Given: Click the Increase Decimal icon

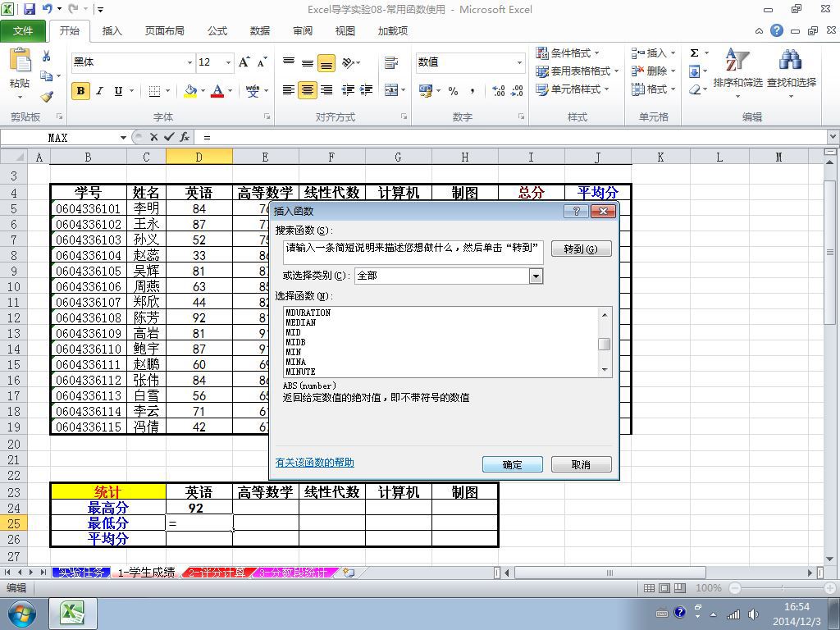Looking at the screenshot, I should (x=498, y=90).
